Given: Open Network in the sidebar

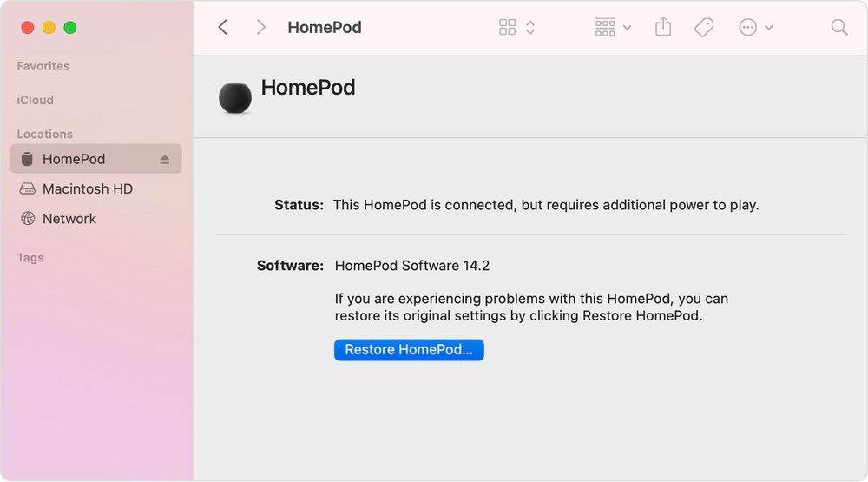Looking at the screenshot, I should coord(69,219).
